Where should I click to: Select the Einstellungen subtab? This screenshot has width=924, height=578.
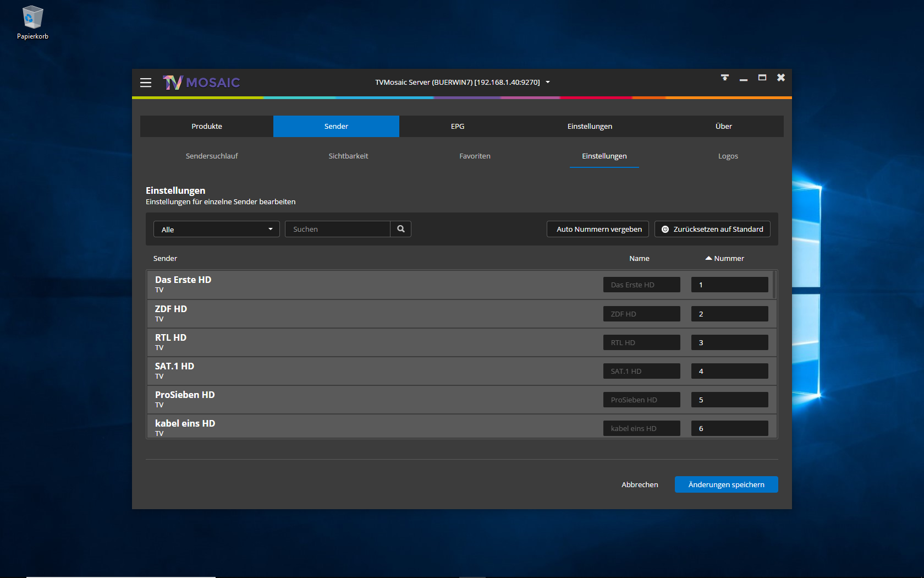point(604,156)
